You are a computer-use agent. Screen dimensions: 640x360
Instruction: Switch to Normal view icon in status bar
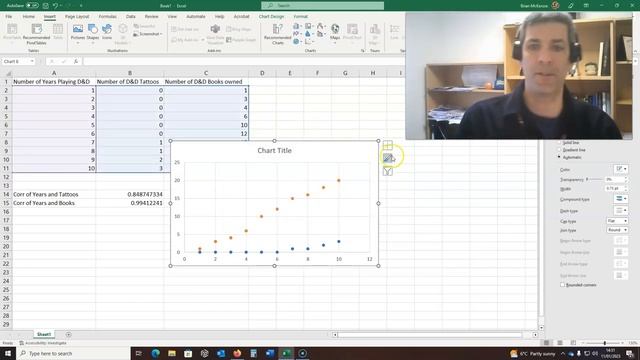point(546,343)
